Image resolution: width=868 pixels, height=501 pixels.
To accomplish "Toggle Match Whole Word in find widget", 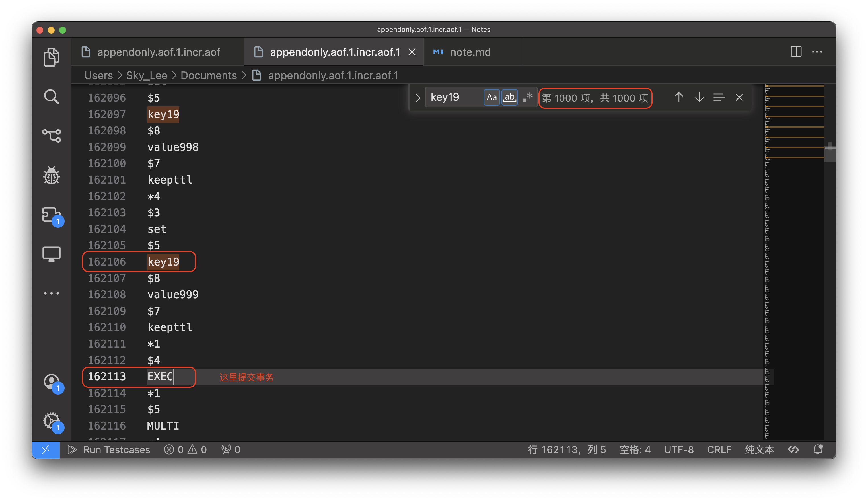I will pos(509,97).
